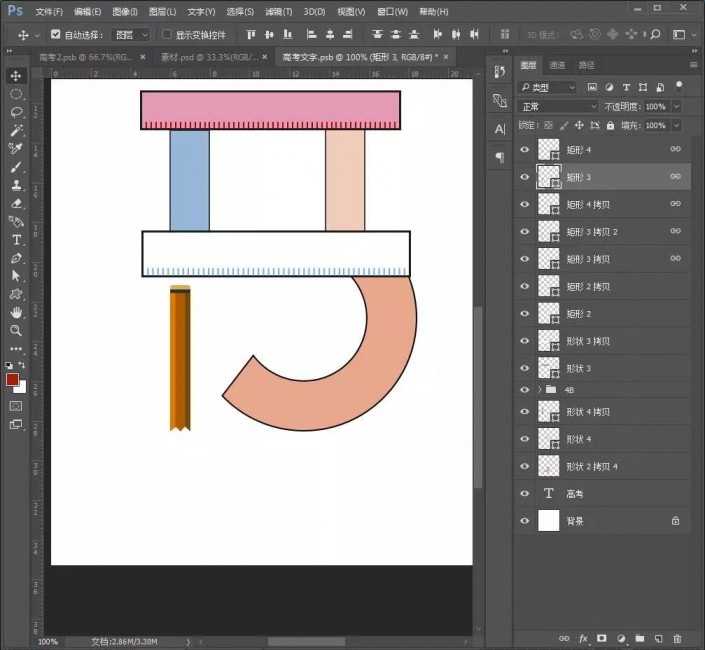Click the foreground red color swatch

point(12,379)
